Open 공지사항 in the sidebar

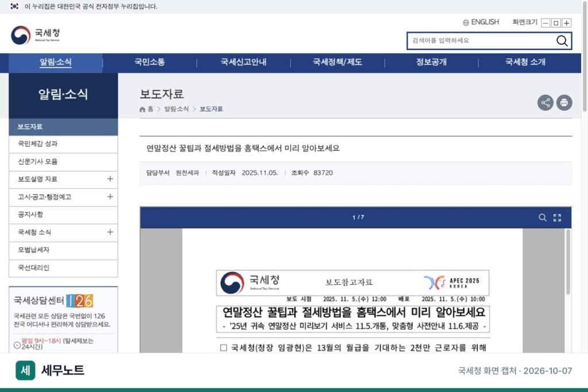click(63, 214)
